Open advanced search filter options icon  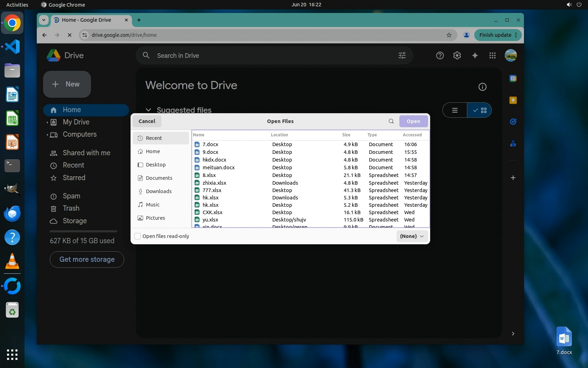tap(402, 55)
